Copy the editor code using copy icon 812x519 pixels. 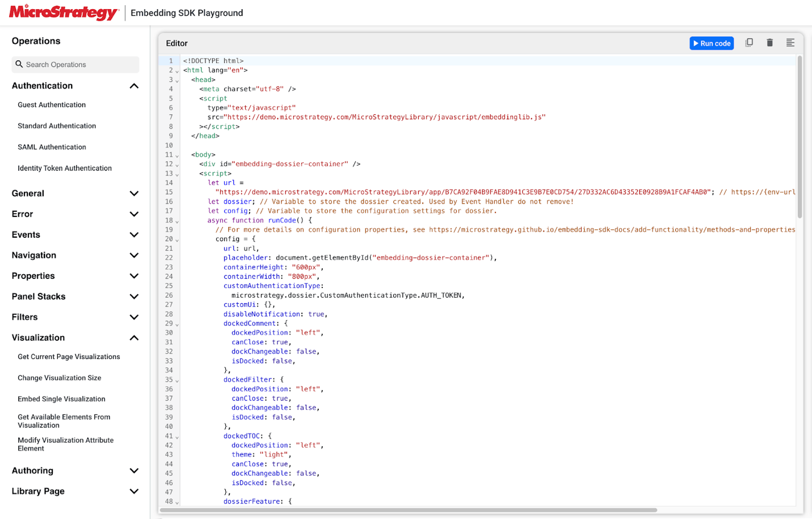pyautogui.click(x=750, y=42)
